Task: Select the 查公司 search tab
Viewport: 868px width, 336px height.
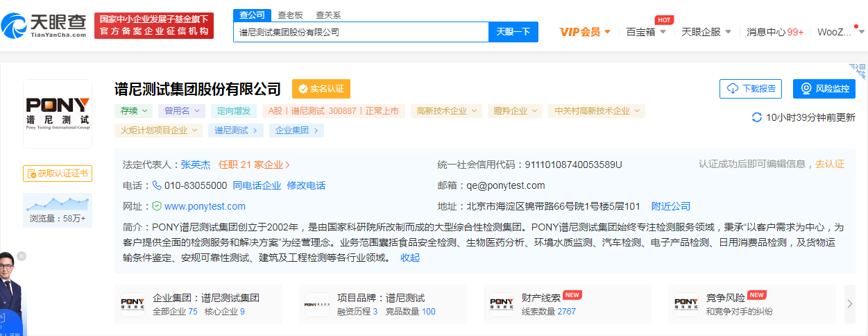Action: point(252,15)
